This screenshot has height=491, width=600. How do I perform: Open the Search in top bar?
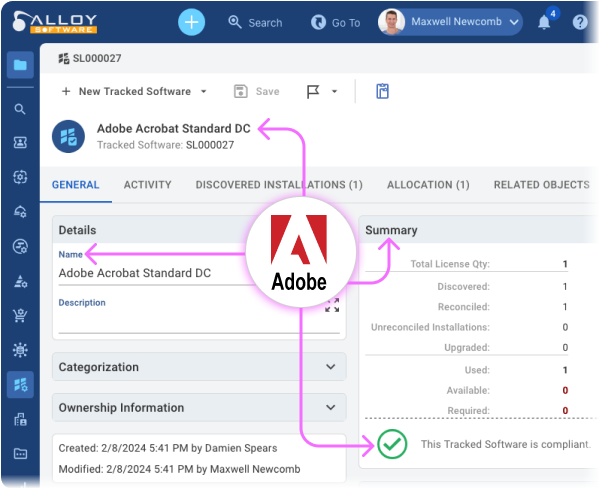(255, 23)
